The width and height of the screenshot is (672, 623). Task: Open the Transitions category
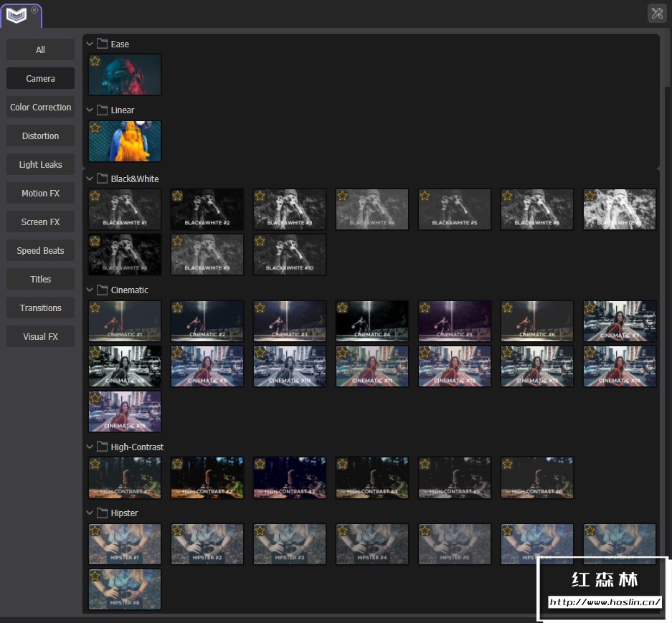[x=40, y=308]
